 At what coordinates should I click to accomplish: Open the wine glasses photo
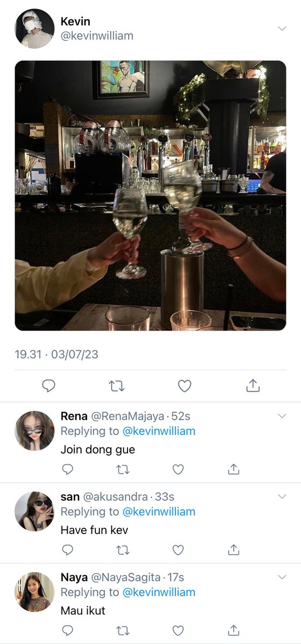point(150,195)
